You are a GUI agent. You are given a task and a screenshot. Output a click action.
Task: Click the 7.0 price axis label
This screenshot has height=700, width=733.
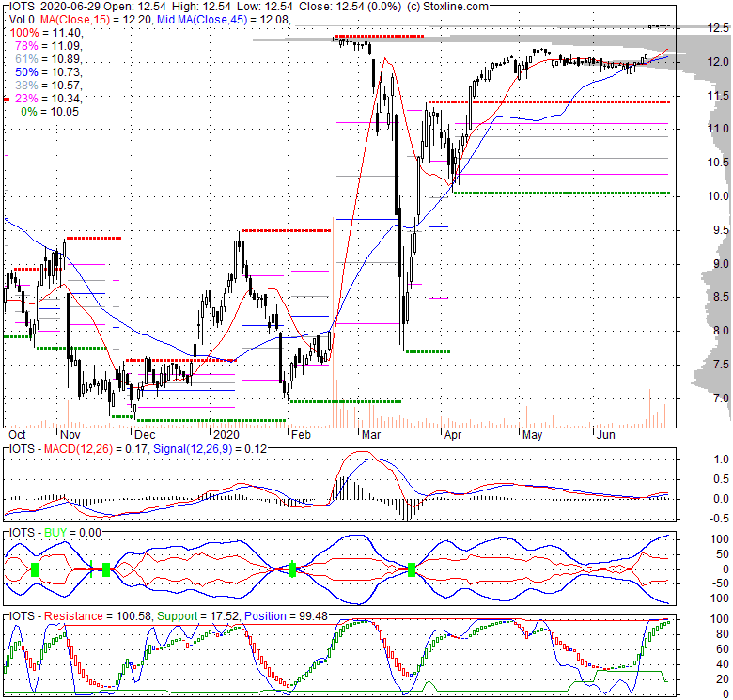pos(721,398)
